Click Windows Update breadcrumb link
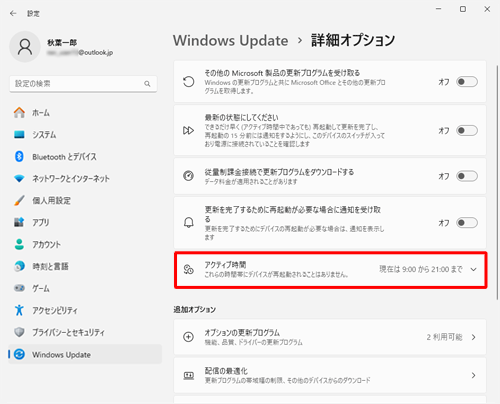 point(230,41)
